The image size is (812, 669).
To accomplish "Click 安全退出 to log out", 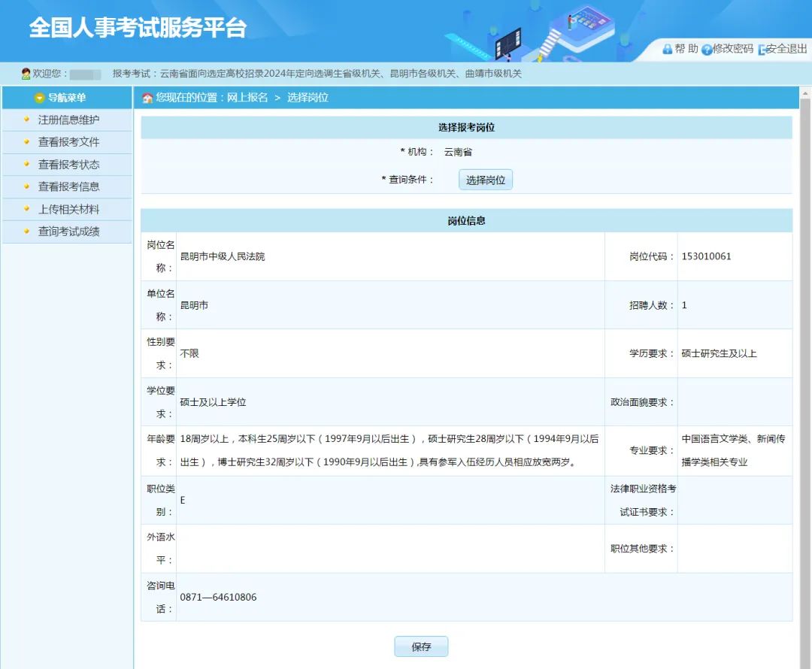I will coord(786,49).
